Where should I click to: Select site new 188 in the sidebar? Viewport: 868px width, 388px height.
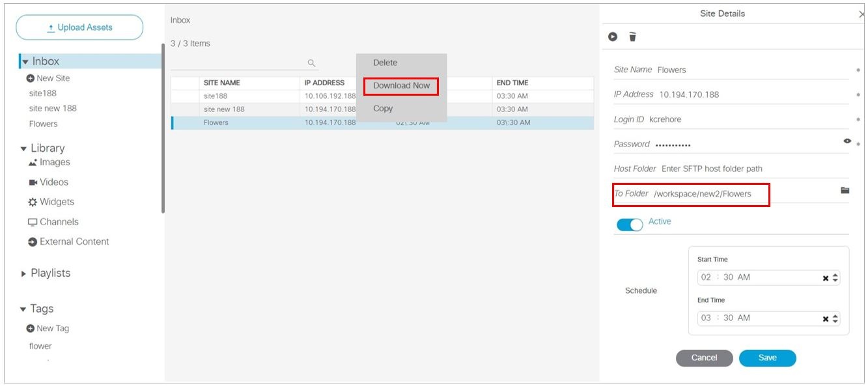53,108
